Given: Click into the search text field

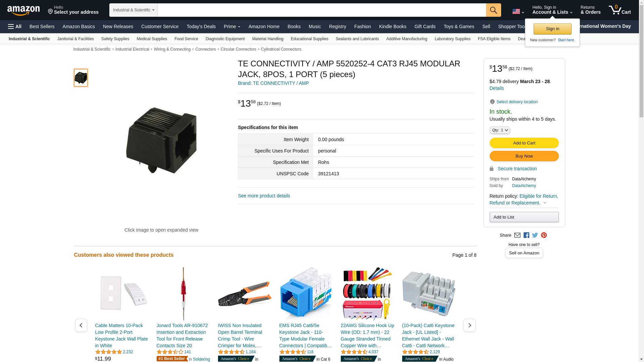Looking at the screenshot, I should pyautogui.click(x=322, y=10).
